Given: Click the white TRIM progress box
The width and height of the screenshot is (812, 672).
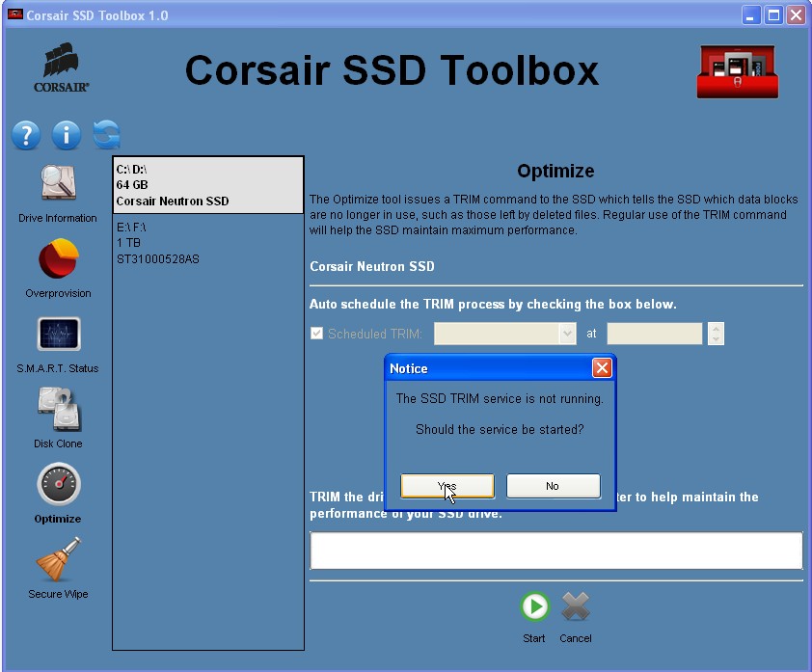Looking at the screenshot, I should click(556, 550).
